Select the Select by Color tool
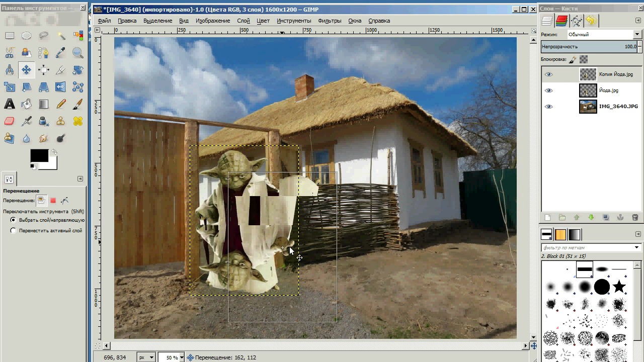This screenshot has height=362, width=644. click(x=78, y=36)
